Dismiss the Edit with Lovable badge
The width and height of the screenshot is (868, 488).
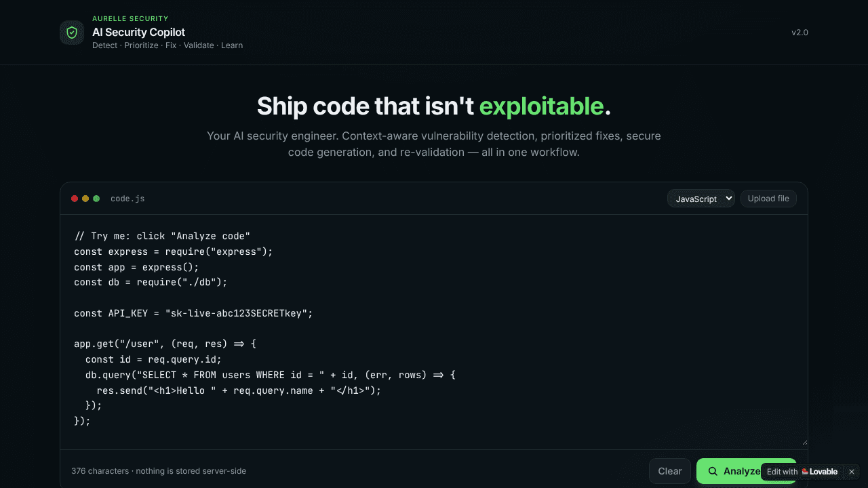(x=852, y=472)
